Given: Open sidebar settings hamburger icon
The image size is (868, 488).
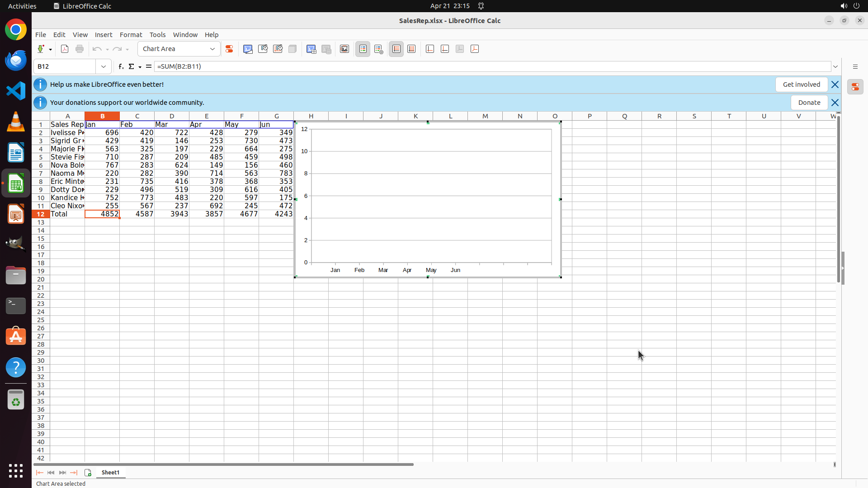Looking at the screenshot, I should [x=855, y=67].
